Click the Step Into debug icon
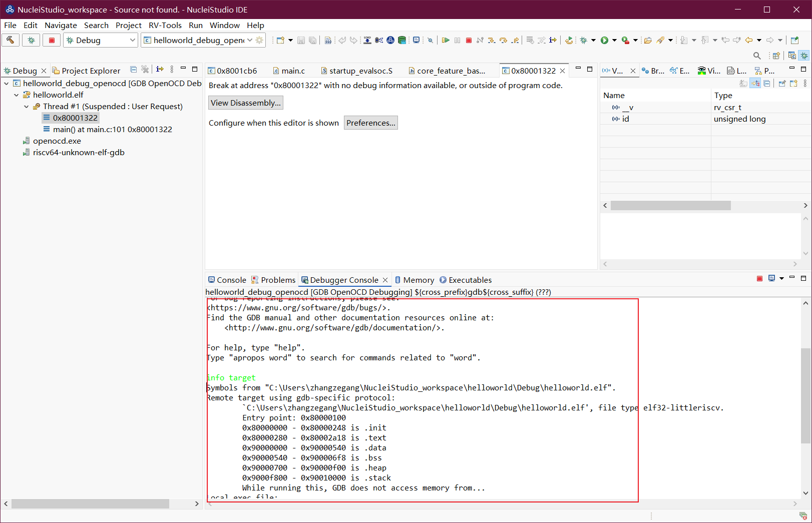This screenshot has width=812, height=523. (x=492, y=40)
